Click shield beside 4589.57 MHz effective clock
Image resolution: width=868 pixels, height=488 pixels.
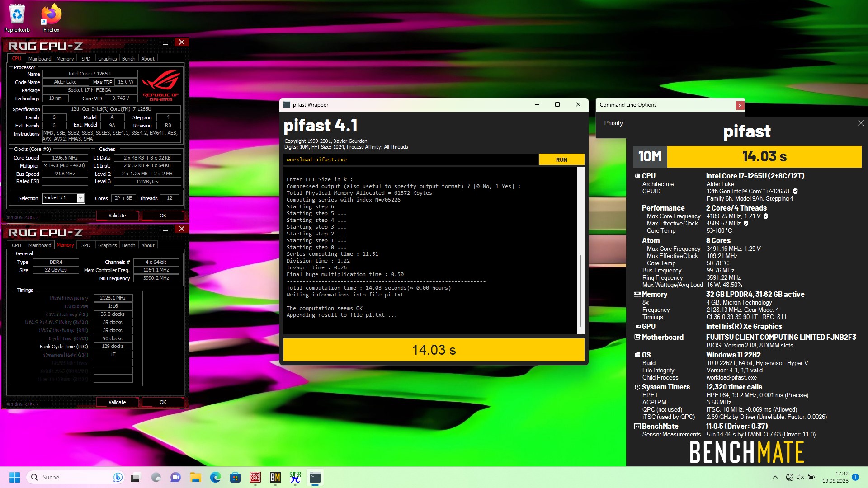point(746,223)
